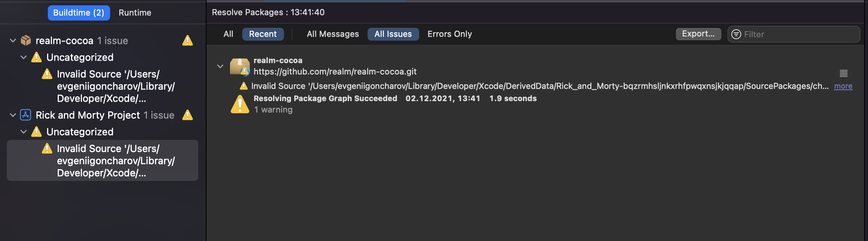This screenshot has height=241, width=868.
Task: Toggle the transcript lines icon
Action: pyautogui.click(x=844, y=73)
